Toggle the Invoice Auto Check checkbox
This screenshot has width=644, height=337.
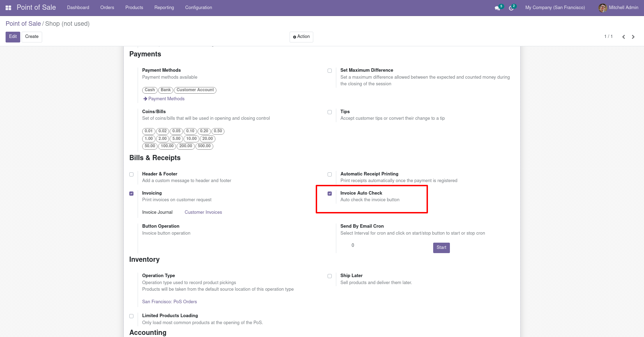pyautogui.click(x=330, y=194)
